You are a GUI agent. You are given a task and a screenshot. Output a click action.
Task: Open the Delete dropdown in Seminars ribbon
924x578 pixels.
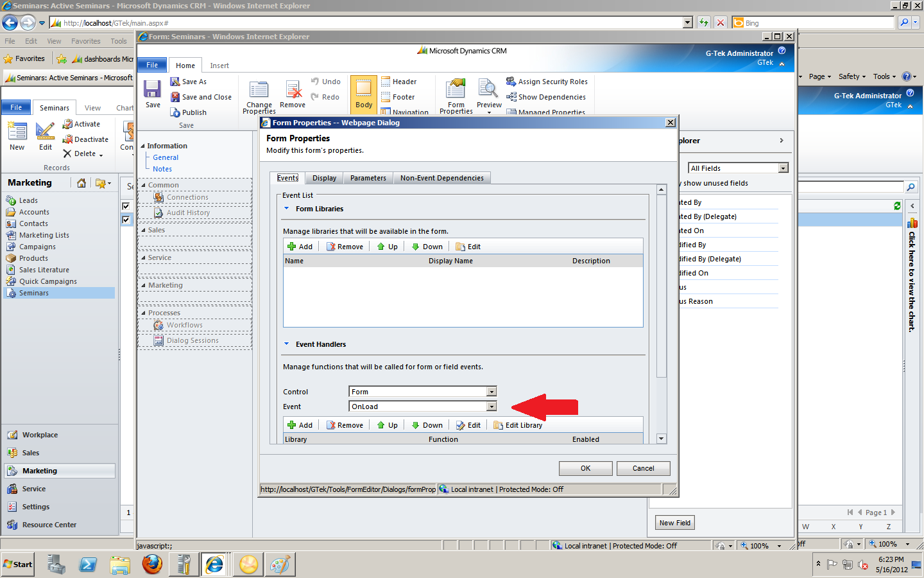[x=101, y=155]
